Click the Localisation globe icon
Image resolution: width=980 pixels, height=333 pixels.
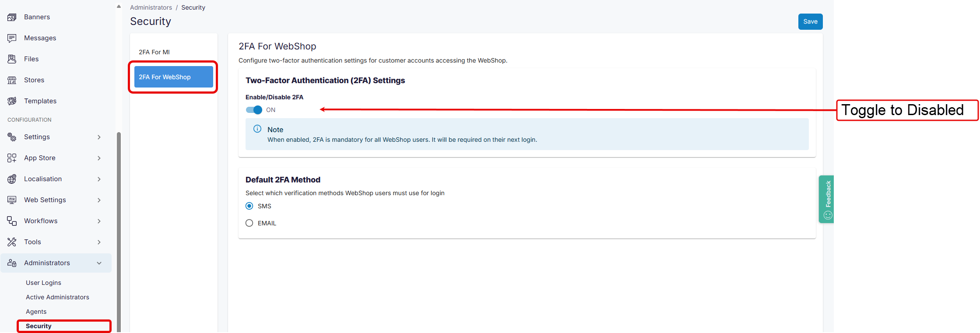(x=12, y=179)
